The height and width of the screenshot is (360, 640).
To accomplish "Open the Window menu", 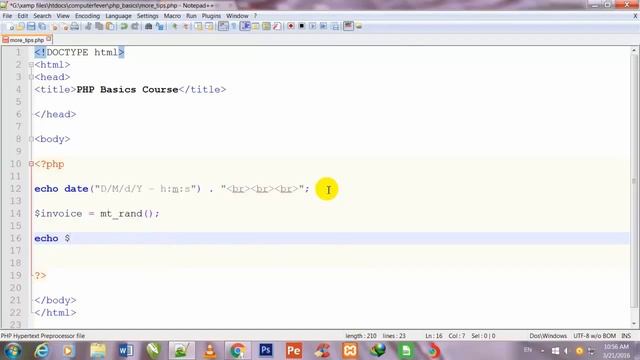I will click(237, 16).
